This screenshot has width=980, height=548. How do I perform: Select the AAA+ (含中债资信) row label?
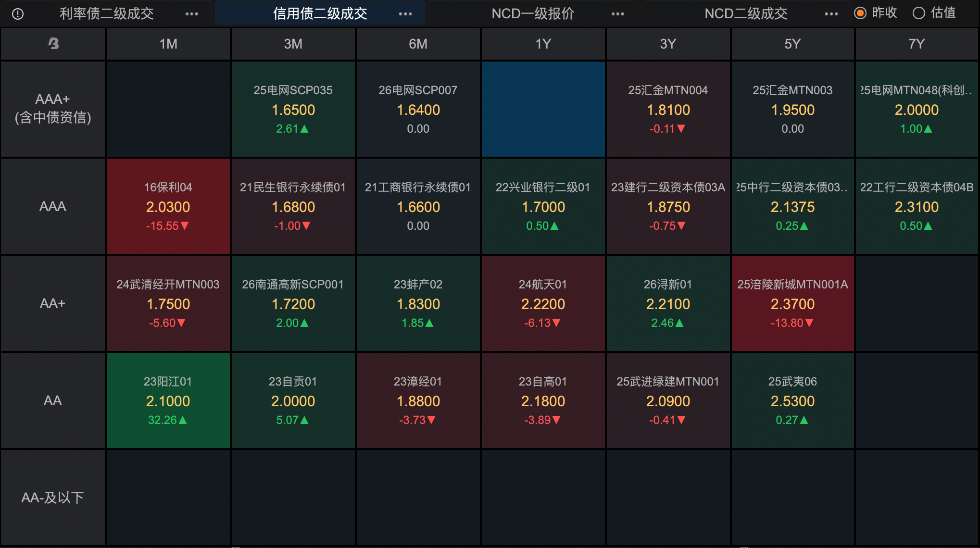(53, 109)
